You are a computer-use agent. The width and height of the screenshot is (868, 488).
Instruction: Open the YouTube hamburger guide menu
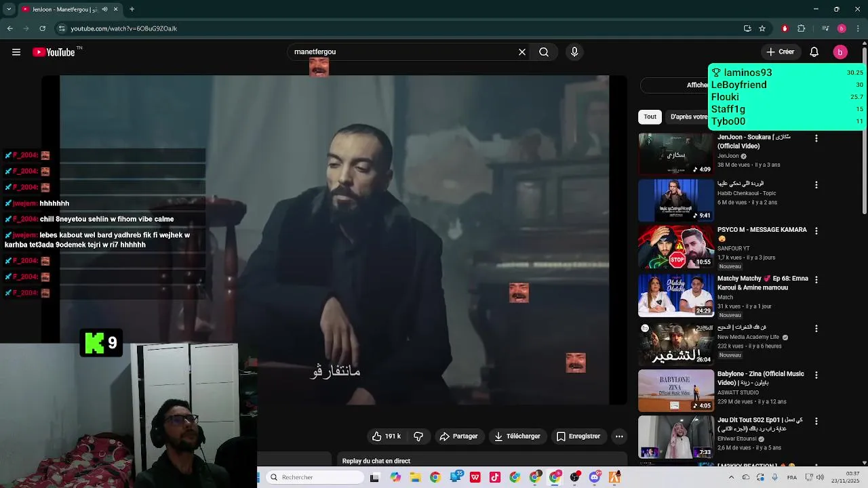16,52
